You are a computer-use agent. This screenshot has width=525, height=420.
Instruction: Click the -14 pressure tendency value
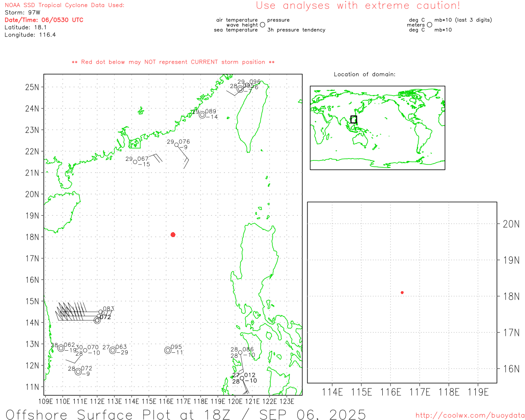212,117
